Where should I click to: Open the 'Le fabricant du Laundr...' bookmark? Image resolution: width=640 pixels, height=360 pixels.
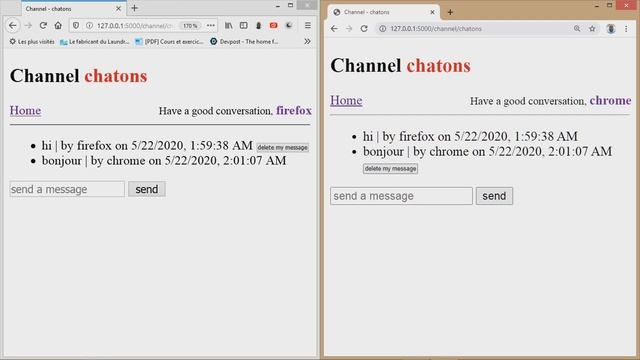[94, 41]
